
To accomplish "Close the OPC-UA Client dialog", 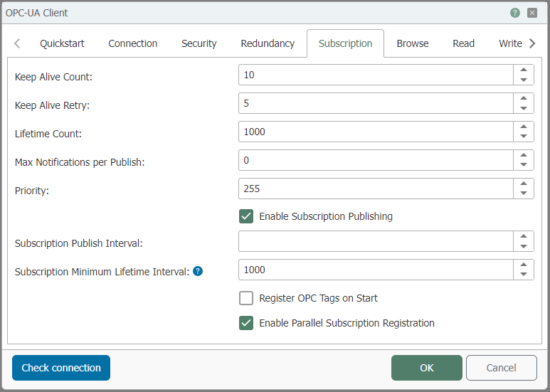I will point(532,13).
